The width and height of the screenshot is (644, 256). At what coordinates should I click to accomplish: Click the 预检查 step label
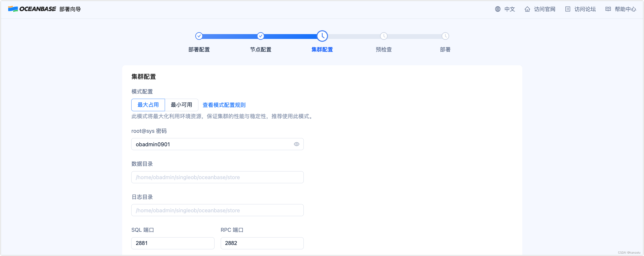coord(384,49)
